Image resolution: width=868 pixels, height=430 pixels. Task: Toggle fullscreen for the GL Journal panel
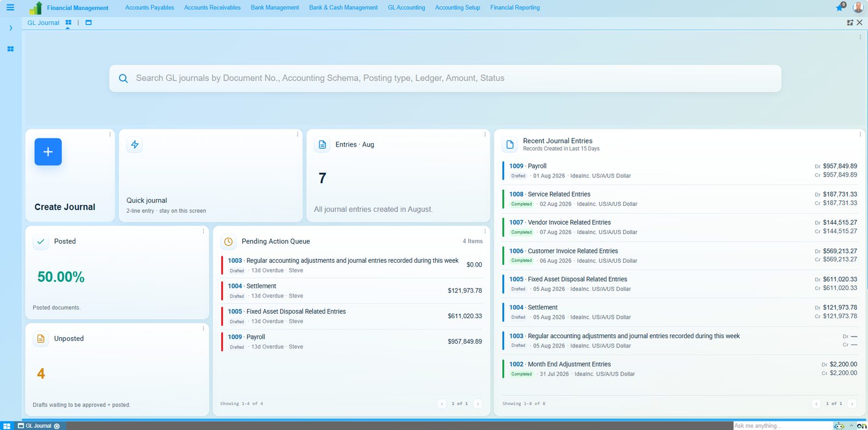pos(850,23)
